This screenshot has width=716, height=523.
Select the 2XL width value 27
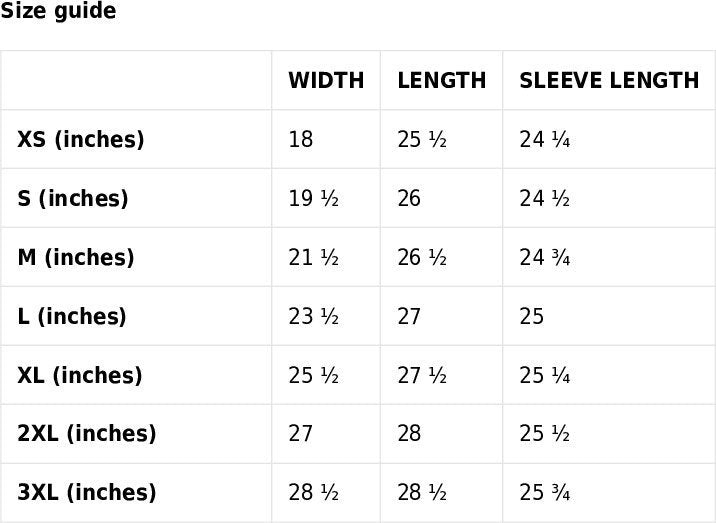(301, 434)
